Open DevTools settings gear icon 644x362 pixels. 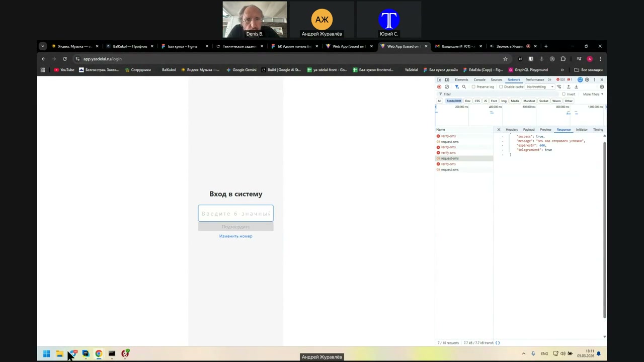click(x=587, y=80)
